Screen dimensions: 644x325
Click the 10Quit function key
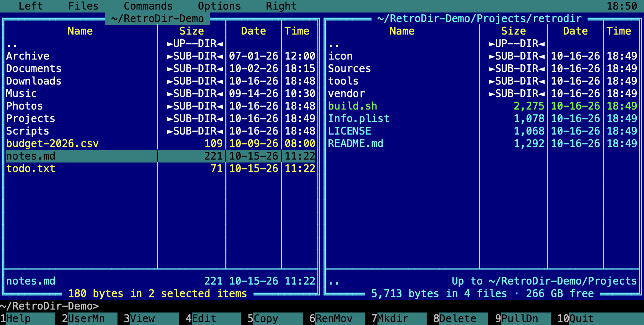point(600,318)
